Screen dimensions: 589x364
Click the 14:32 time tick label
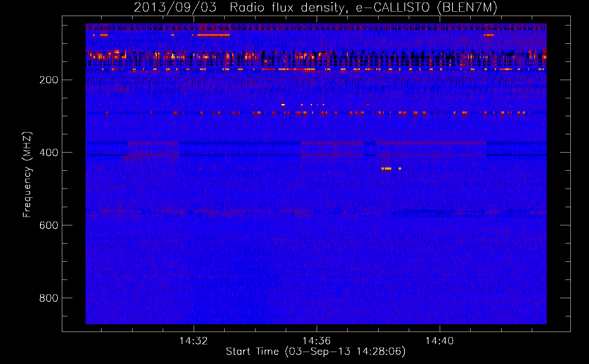pyautogui.click(x=194, y=341)
